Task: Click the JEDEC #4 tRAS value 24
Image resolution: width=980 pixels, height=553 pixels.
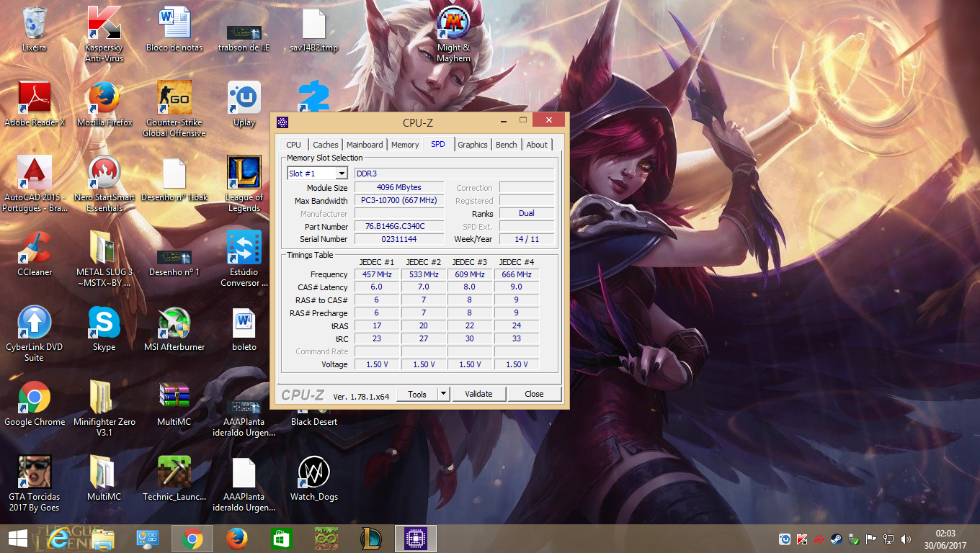Action: pyautogui.click(x=517, y=325)
